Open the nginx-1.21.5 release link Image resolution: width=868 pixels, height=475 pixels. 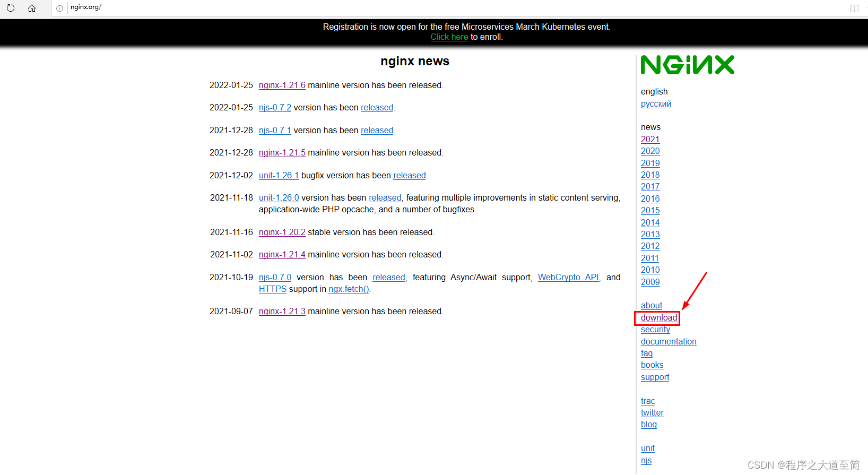click(282, 153)
